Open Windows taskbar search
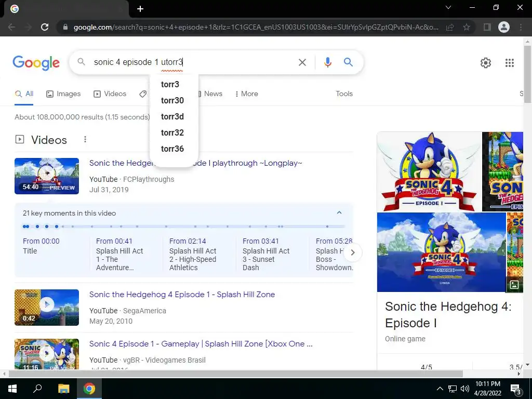This screenshot has height=399, width=532. point(37,389)
